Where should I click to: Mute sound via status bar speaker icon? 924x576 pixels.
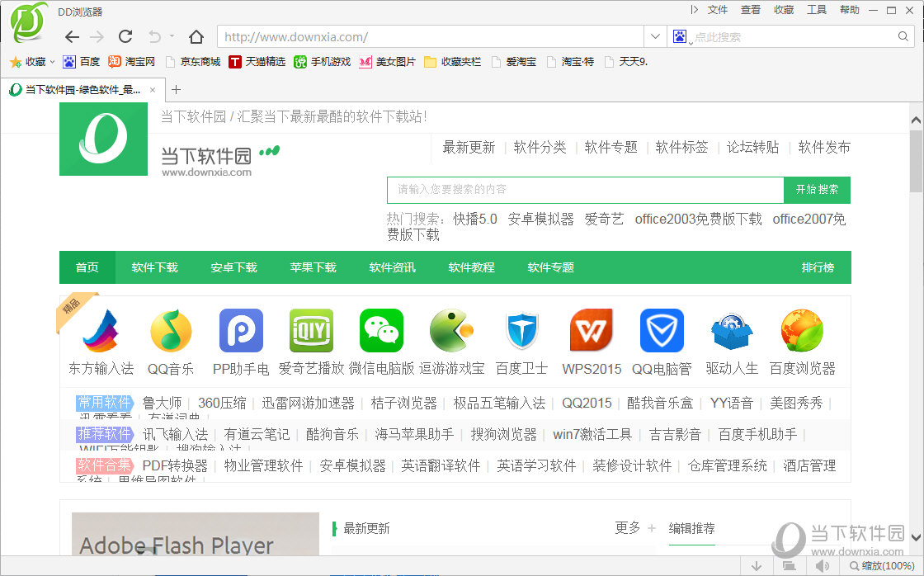(x=822, y=566)
